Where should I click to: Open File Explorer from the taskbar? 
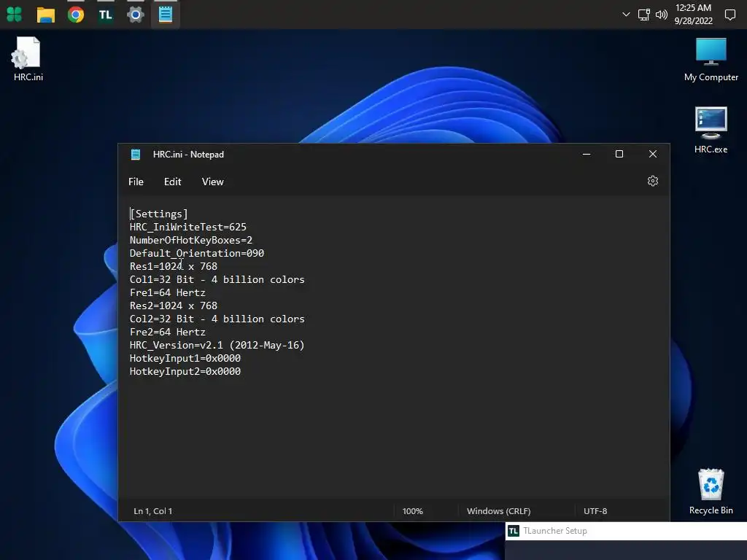click(x=46, y=15)
